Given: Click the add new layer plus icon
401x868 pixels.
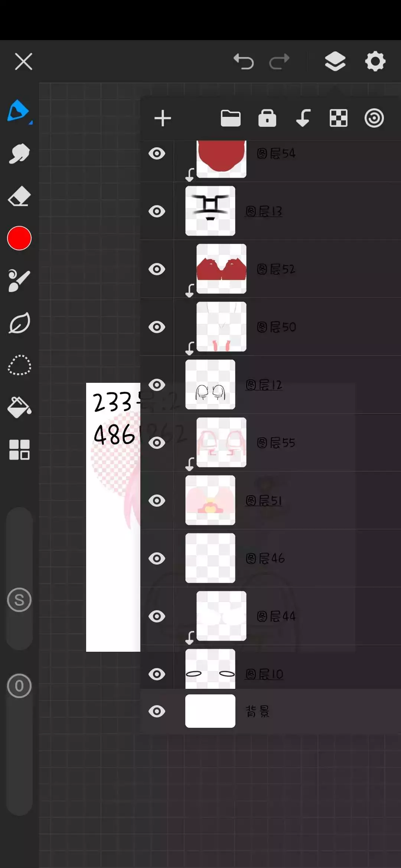Looking at the screenshot, I should tap(163, 118).
